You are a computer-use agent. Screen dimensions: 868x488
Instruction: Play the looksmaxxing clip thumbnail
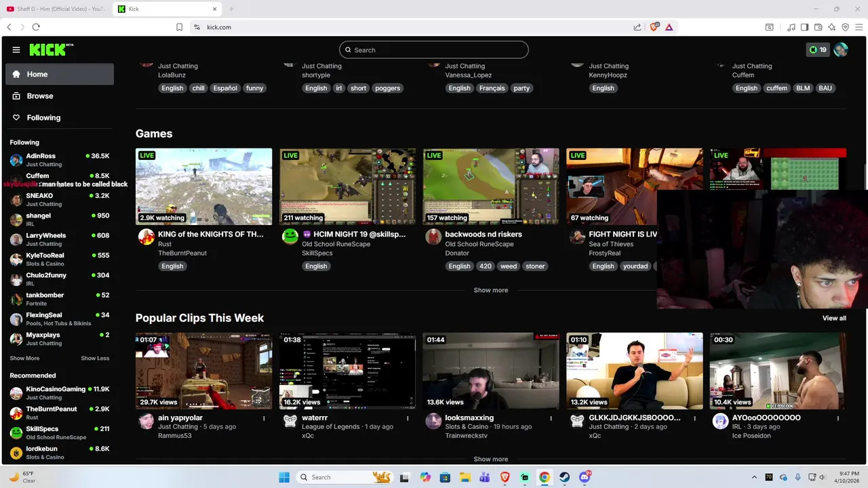[491, 371]
